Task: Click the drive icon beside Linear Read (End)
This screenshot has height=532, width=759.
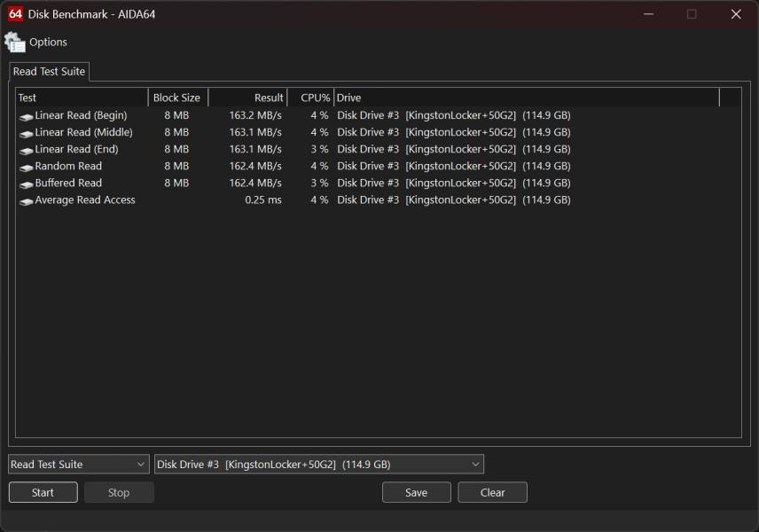Action: [x=26, y=150]
